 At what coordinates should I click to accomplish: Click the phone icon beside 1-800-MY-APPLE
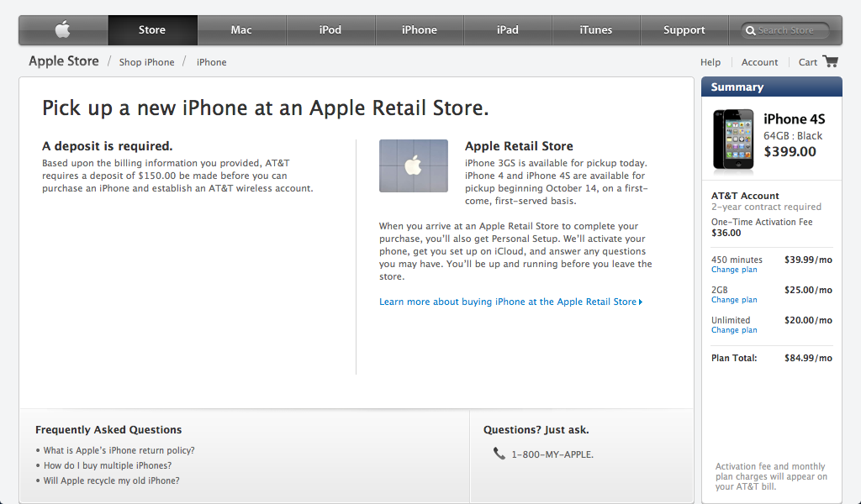(499, 454)
